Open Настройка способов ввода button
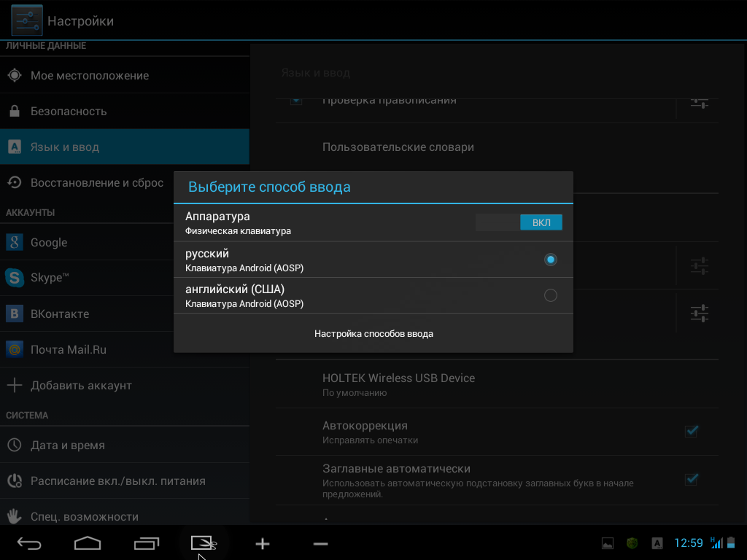The image size is (747, 560). coord(373,333)
